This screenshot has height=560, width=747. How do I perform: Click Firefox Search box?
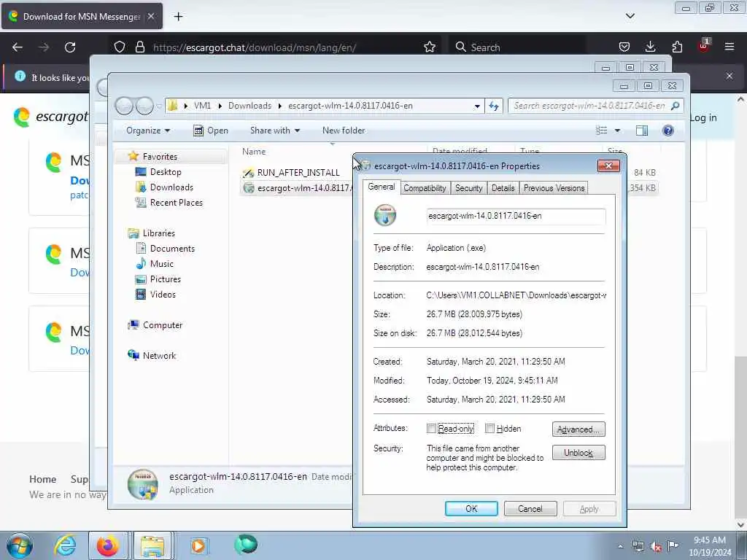pyautogui.click(x=517, y=47)
